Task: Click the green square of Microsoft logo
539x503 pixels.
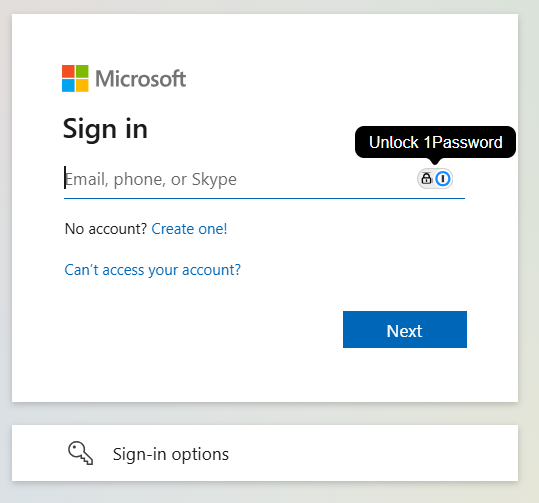Action: pos(82,71)
